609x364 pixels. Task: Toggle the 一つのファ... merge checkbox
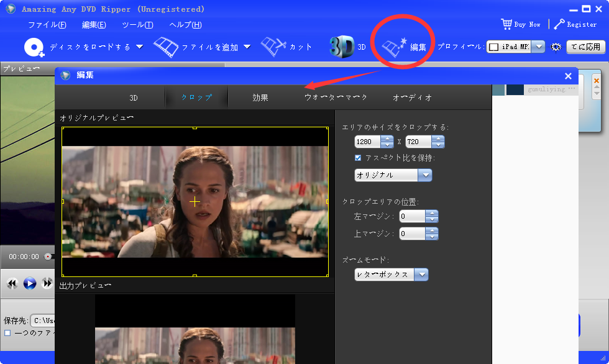[x=7, y=333]
